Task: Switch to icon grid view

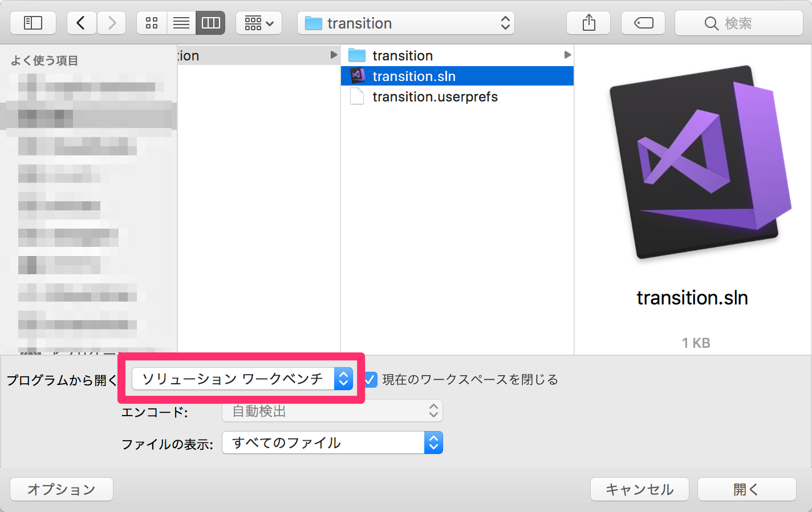Action: coord(152,23)
